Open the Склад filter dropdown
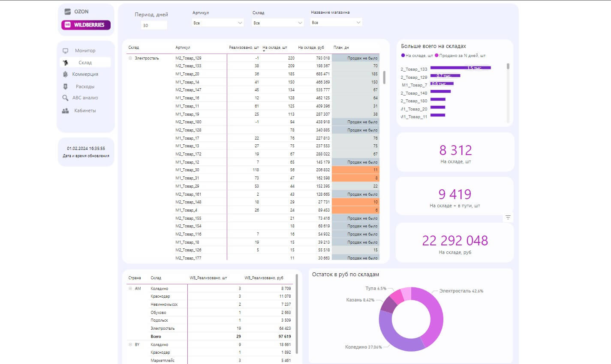Screen dimensions: 611x364 tap(278, 23)
